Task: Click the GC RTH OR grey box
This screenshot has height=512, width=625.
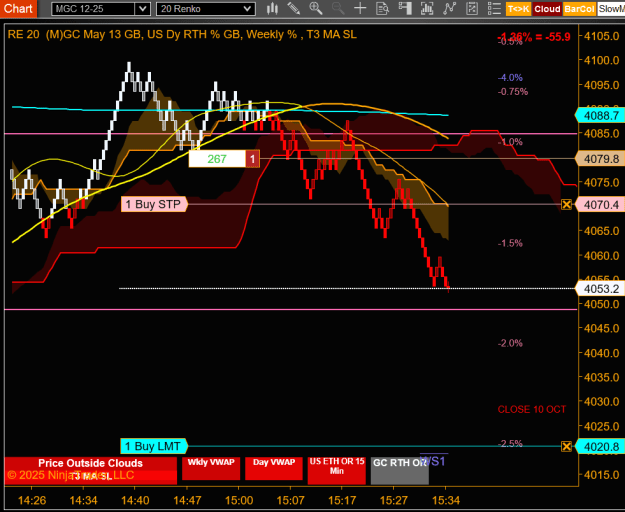Action: (400, 471)
